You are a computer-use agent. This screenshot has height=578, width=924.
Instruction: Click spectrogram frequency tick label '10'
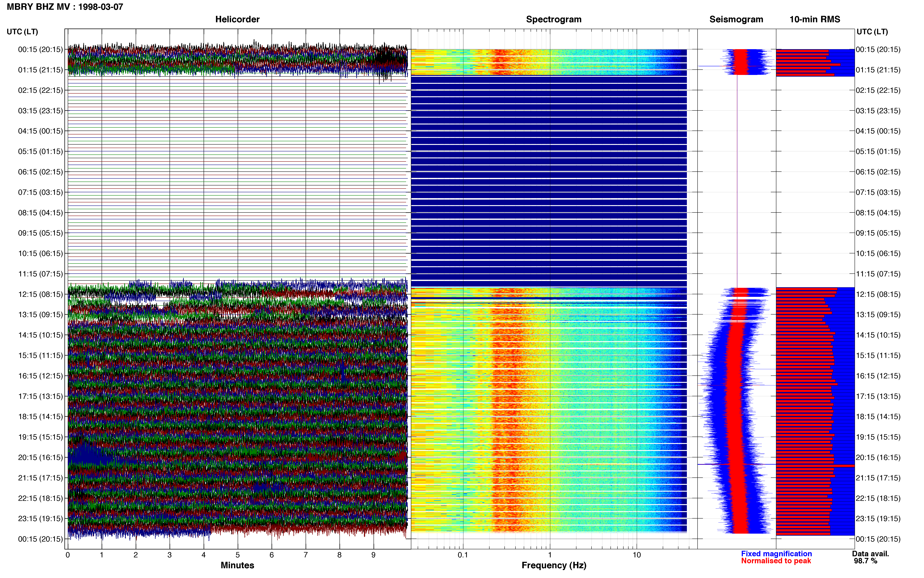click(637, 555)
